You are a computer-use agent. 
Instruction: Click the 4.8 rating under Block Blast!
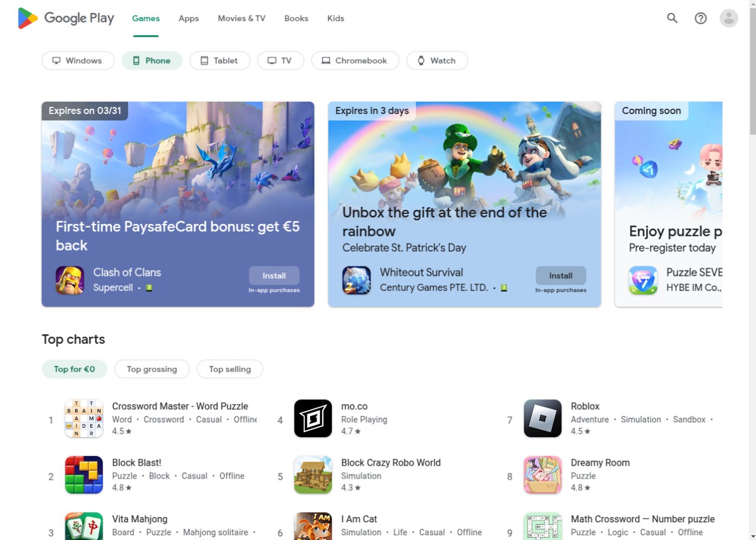(122, 487)
